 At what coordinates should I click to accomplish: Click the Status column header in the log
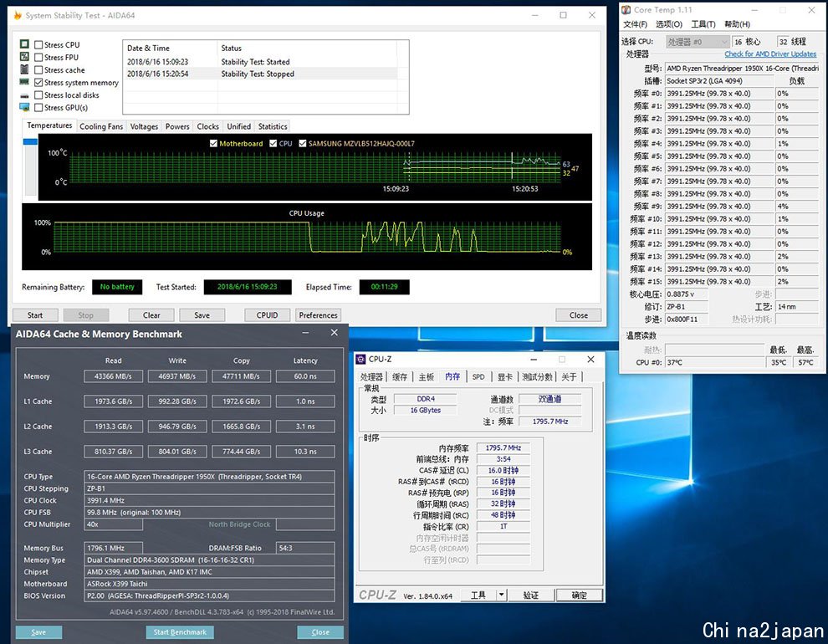(x=307, y=48)
